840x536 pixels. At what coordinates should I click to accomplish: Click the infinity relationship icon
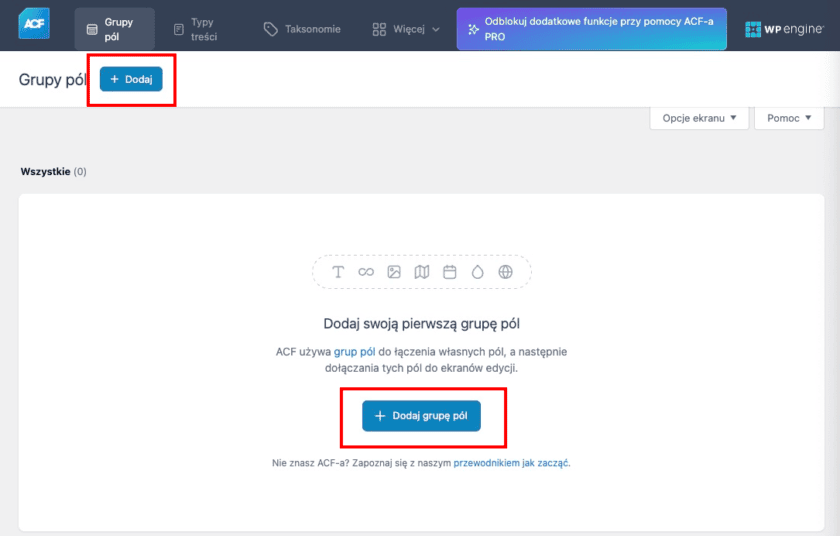pos(366,272)
